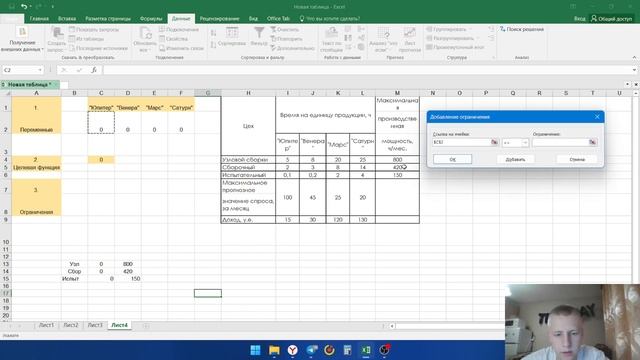Click Последние источники in ribbon
This screenshot has width=640, height=360.
tap(98, 48)
